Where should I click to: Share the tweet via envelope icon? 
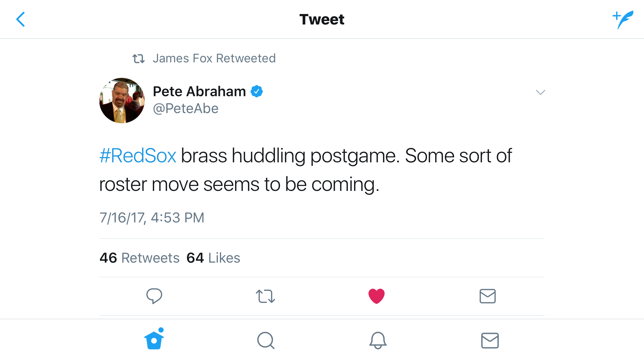(x=488, y=296)
